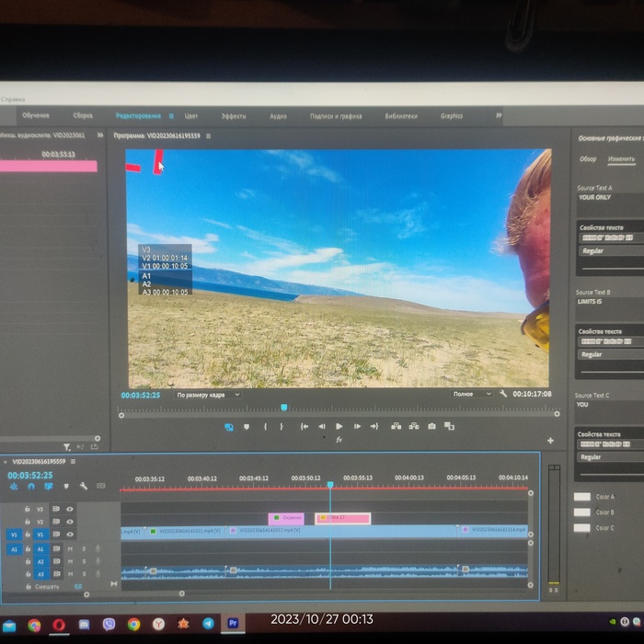The image size is (644, 644).
Task: Mute audio track A3
Action: point(70,574)
